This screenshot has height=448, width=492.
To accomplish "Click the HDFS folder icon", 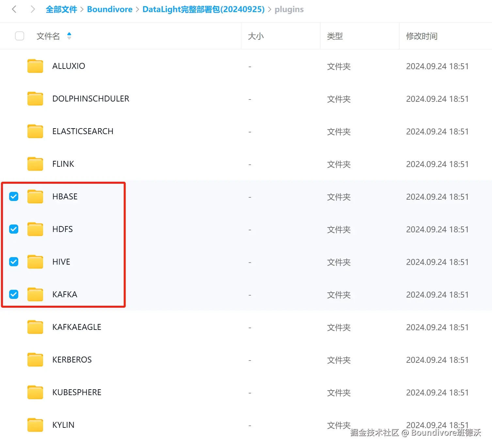I will point(35,229).
